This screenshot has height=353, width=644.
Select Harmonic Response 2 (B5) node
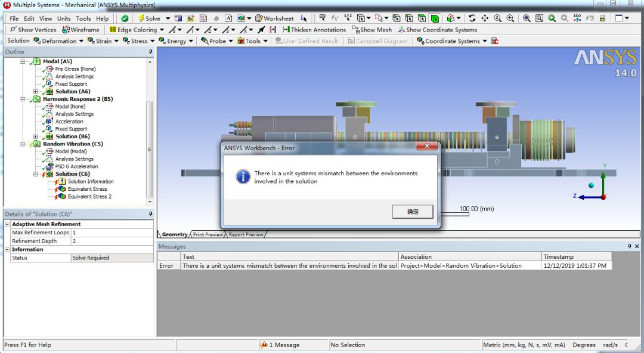point(78,99)
